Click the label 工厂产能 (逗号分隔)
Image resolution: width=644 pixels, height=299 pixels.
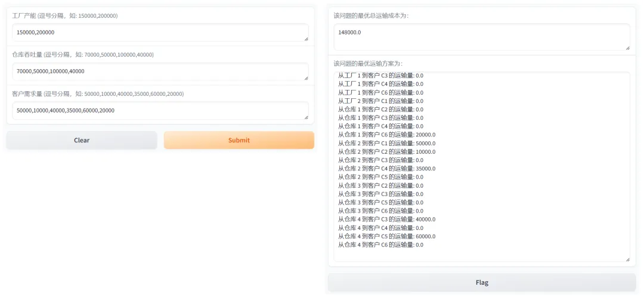pos(65,15)
